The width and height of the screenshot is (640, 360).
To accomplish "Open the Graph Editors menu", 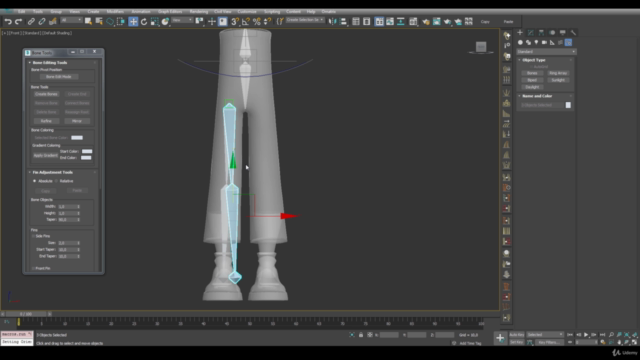I will click(170, 12).
